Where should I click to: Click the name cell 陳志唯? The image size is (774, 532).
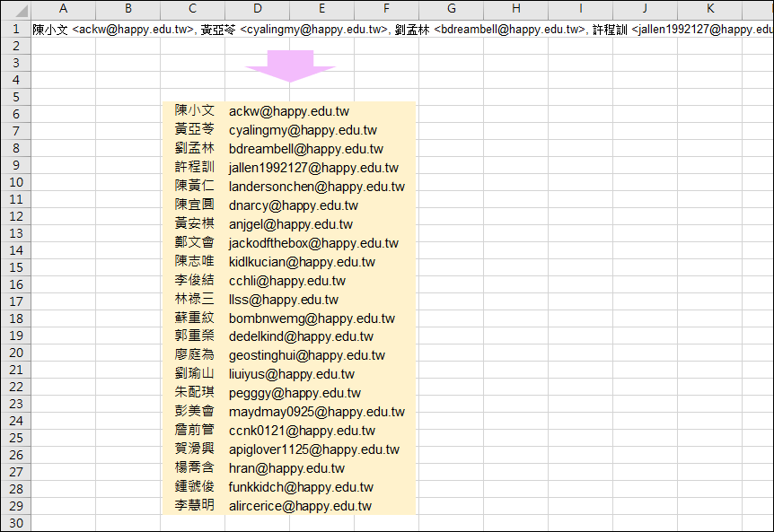coord(195,260)
